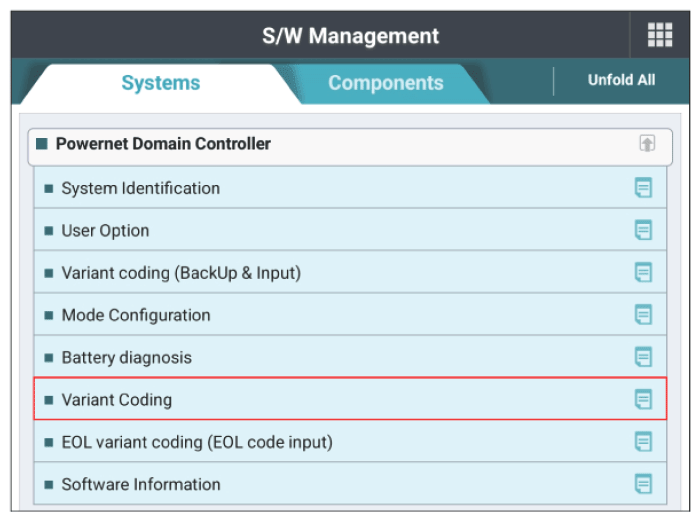700x521 pixels.
Task: Open Variant coding (BackUp & Input)
Action: pos(350,272)
